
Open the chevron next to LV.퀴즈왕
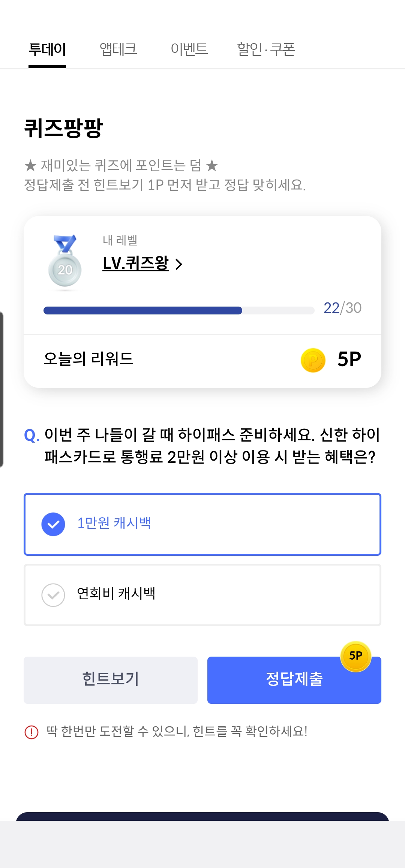[x=179, y=264]
